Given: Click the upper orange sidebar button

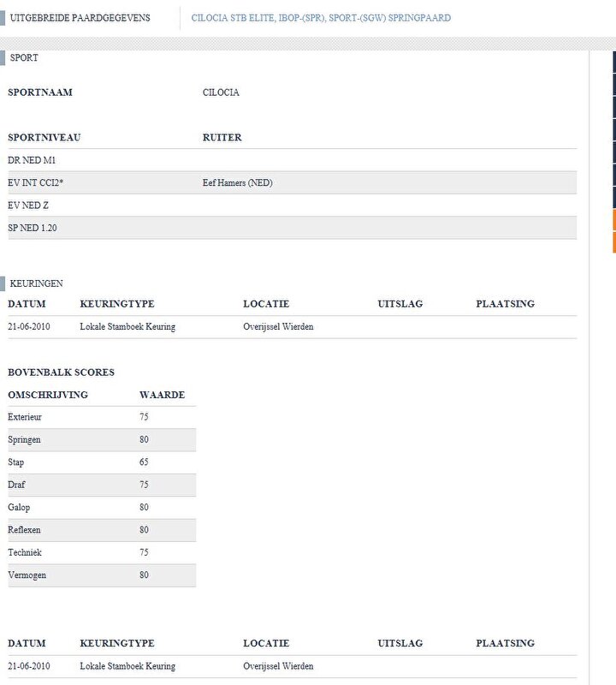Looking at the screenshot, I should 613,220.
